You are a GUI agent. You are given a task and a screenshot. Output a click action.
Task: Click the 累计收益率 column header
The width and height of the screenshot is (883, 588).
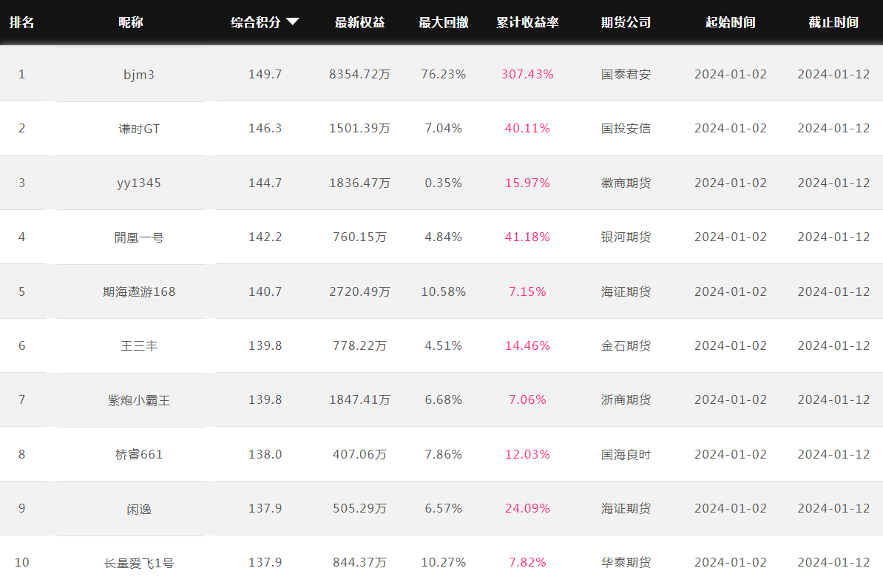tap(527, 22)
